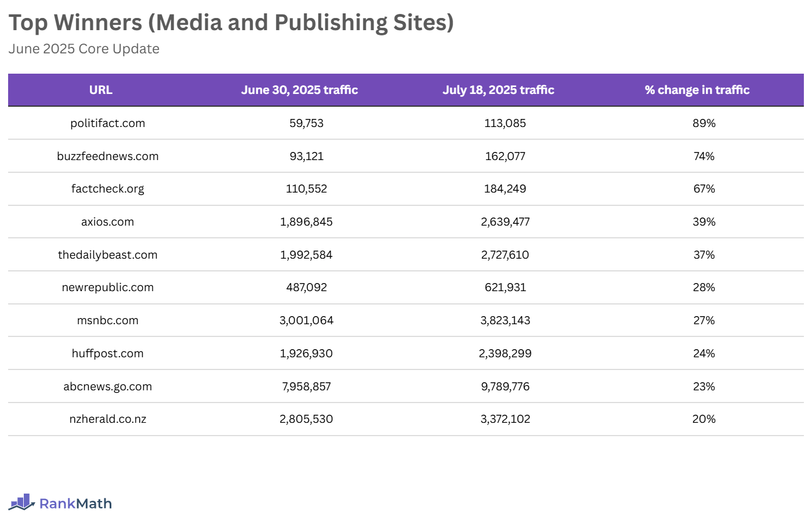The width and height of the screenshot is (812, 522).
Task: Click the June 30, 2025 traffic header
Action: [299, 90]
